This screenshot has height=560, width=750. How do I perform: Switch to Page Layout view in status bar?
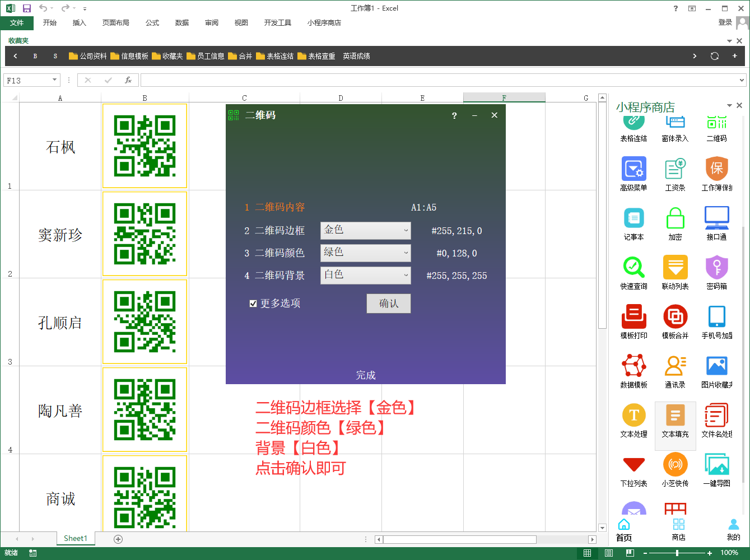click(x=608, y=553)
